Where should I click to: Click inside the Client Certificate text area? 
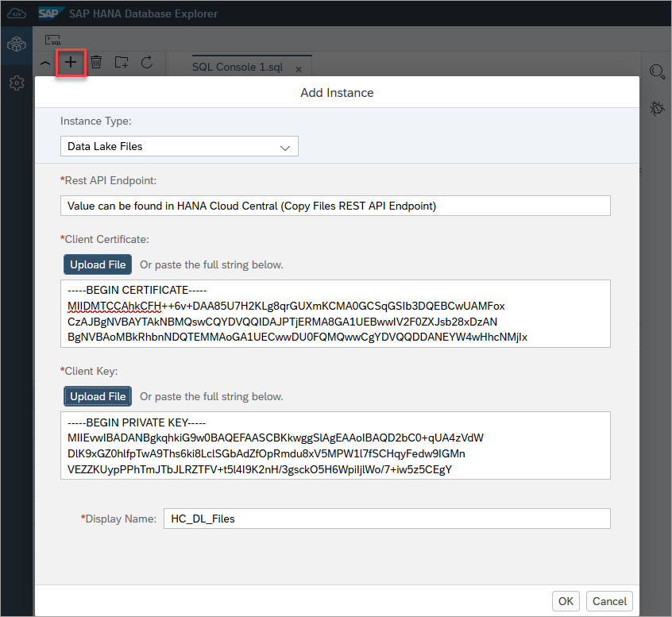pyautogui.click(x=335, y=314)
